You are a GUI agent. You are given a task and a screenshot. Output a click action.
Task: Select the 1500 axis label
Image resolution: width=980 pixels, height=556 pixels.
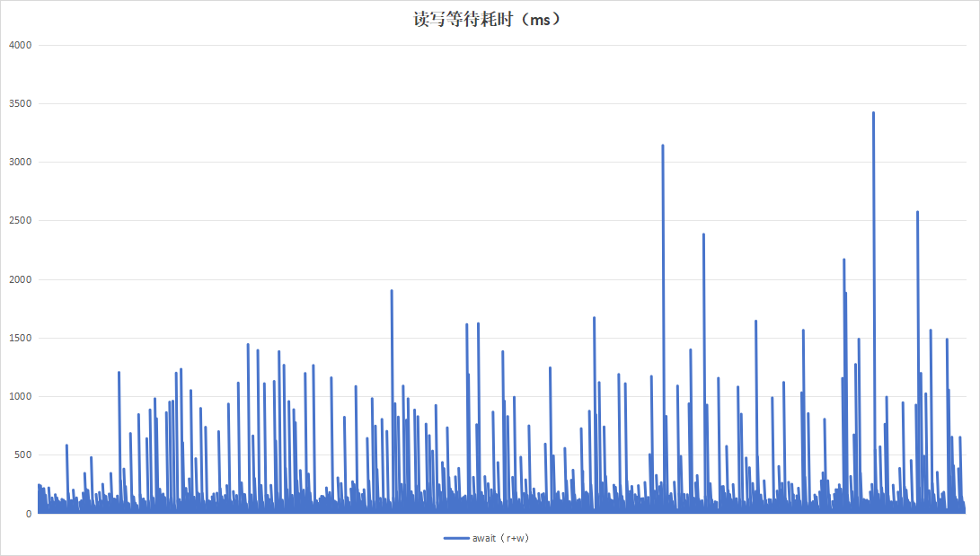click(x=20, y=338)
